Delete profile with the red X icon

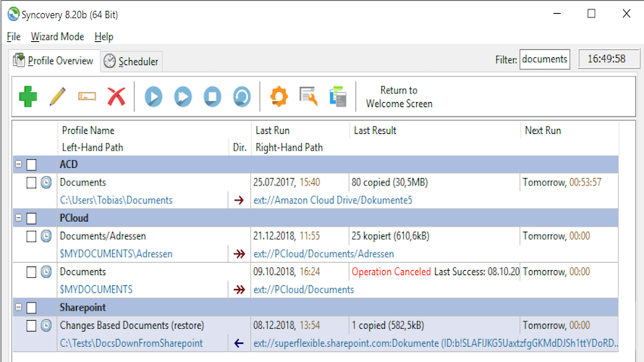click(x=116, y=96)
